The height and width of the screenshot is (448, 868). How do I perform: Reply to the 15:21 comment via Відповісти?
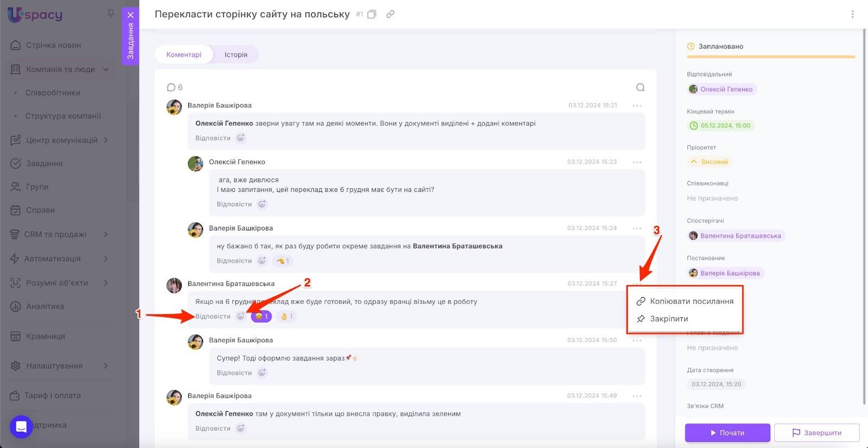(x=213, y=138)
